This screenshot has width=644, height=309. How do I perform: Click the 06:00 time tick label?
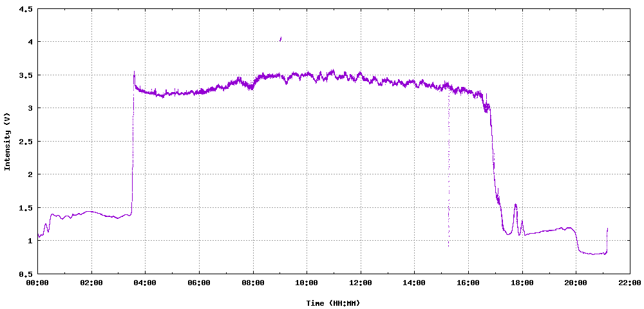click(x=199, y=283)
